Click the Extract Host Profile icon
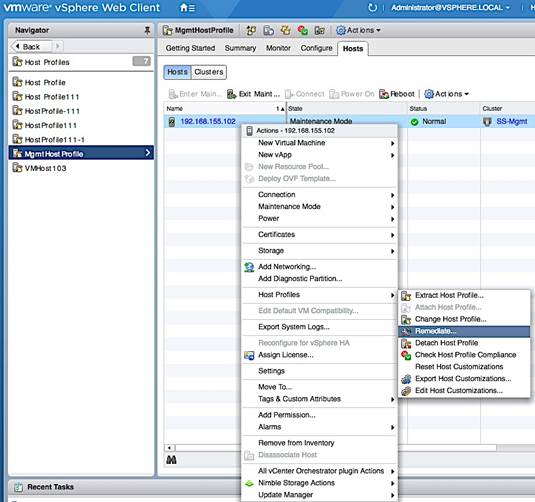This screenshot has width=535, height=502. point(406,296)
